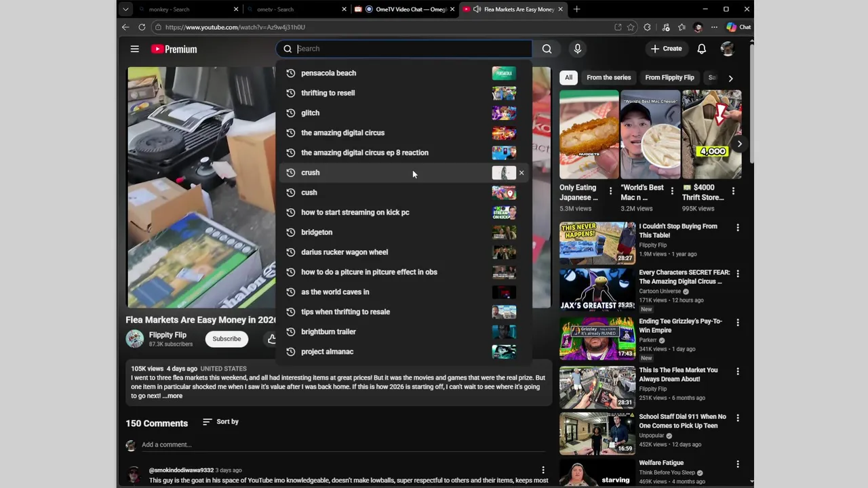Open Flippity Flip channel avatar
The width and height of the screenshot is (868, 488).
pyautogui.click(x=135, y=339)
